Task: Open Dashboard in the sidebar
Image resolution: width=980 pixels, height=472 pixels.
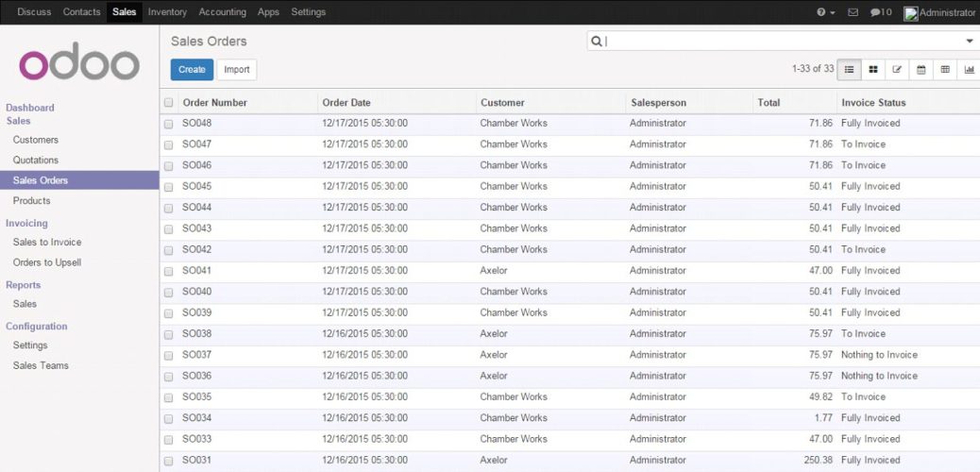Action: [30, 108]
